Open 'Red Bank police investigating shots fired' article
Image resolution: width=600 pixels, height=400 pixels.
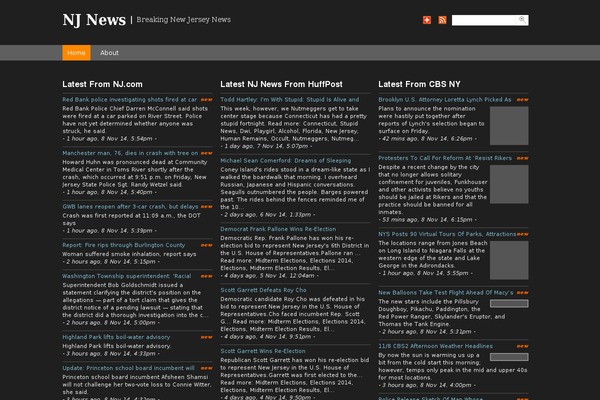click(130, 100)
